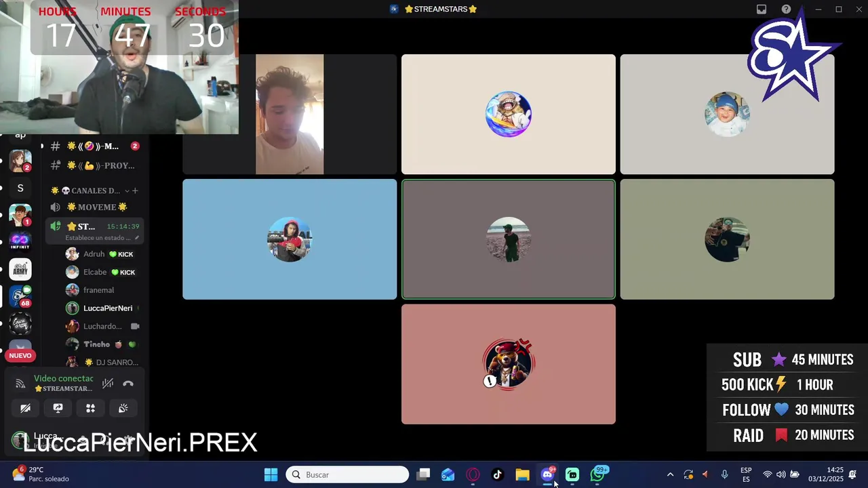Open Discord inbox icon in title bar

(x=762, y=9)
